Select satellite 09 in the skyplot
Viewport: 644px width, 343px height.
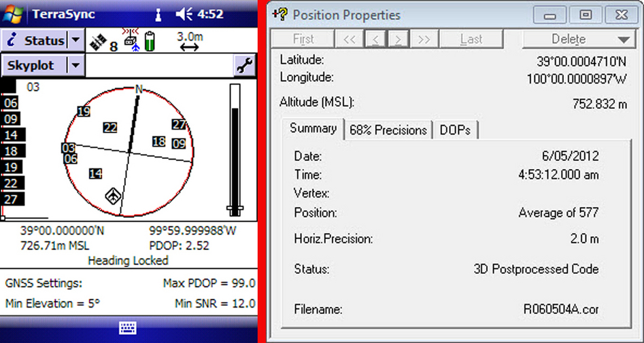coord(179,144)
